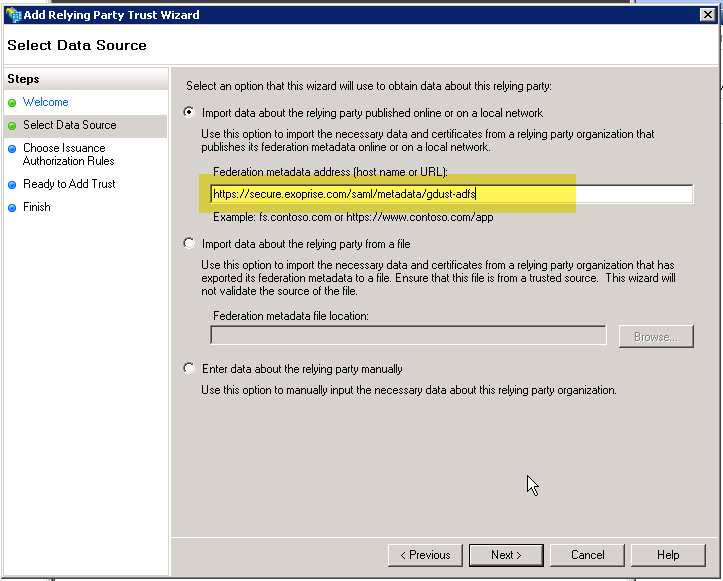Click the disabled Browse button

coord(656,337)
